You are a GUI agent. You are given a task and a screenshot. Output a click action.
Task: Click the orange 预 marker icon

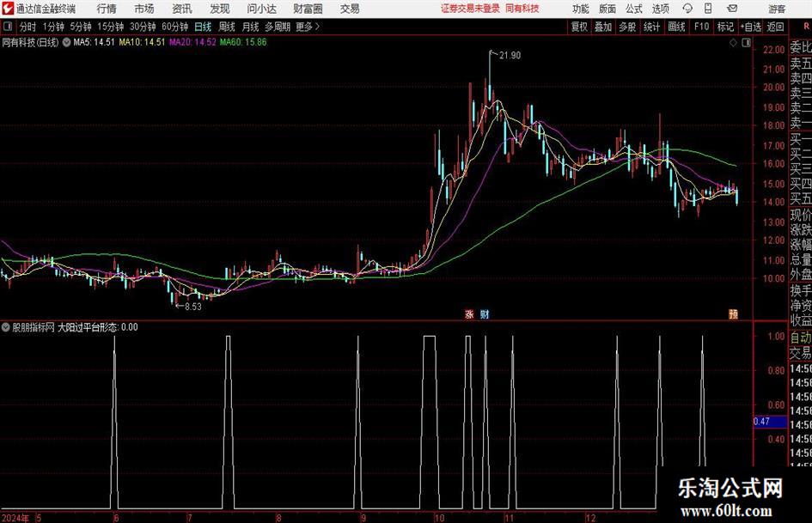[x=733, y=313]
